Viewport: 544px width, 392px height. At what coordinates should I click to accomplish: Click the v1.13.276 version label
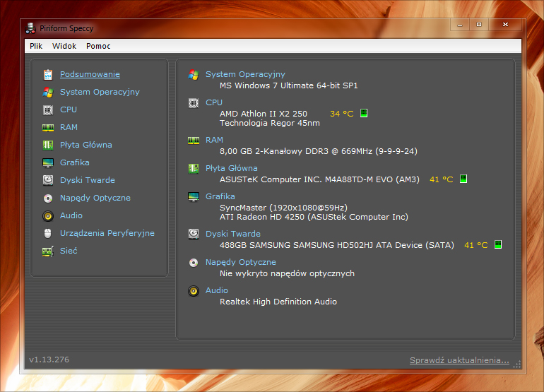[49, 360]
